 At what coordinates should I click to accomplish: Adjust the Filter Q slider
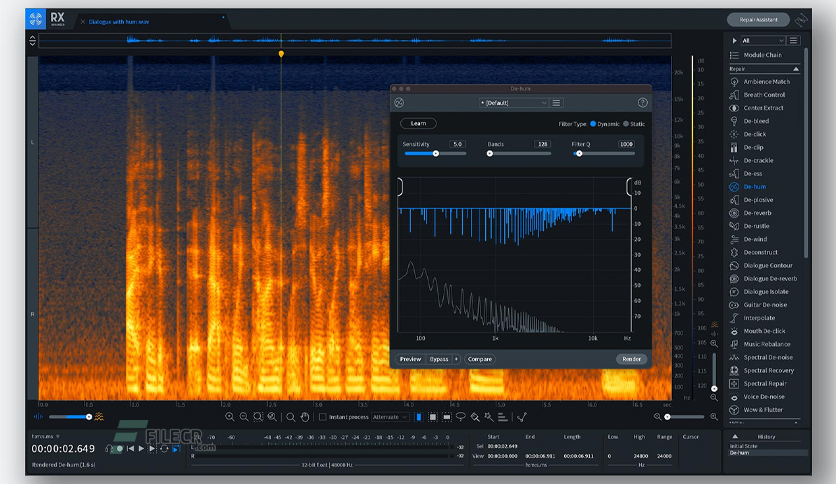pos(604,154)
